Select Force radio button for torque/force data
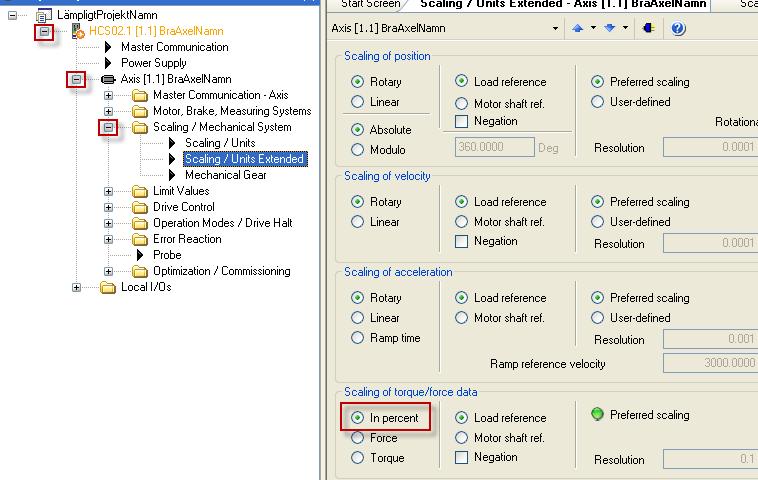The height and width of the screenshot is (480, 758). tap(357, 438)
